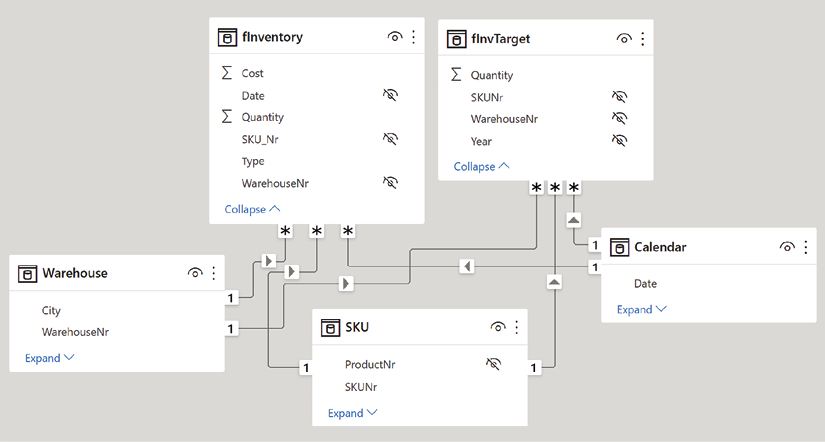Click the Warehouse table title
The width and height of the screenshot is (825, 442).
click(75, 273)
